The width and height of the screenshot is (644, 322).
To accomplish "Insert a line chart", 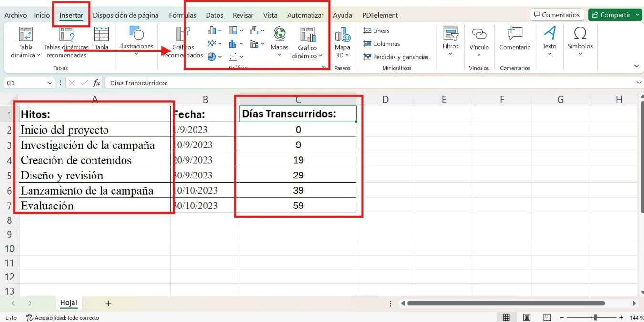I will [x=211, y=43].
